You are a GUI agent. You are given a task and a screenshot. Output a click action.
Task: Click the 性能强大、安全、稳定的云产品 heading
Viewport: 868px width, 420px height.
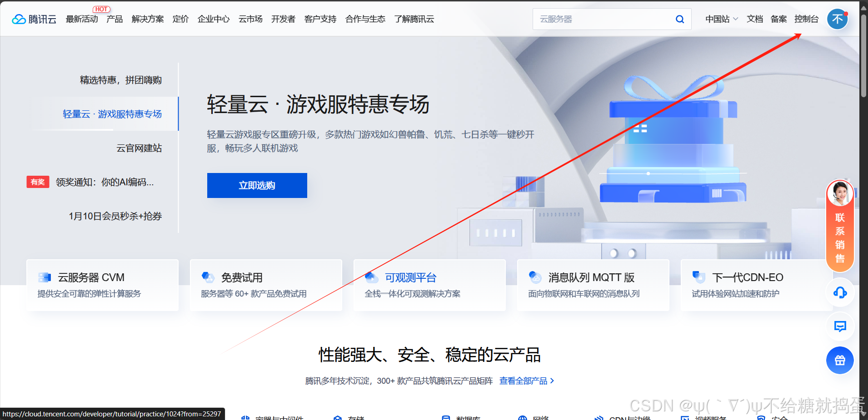click(x=429, y=355)
